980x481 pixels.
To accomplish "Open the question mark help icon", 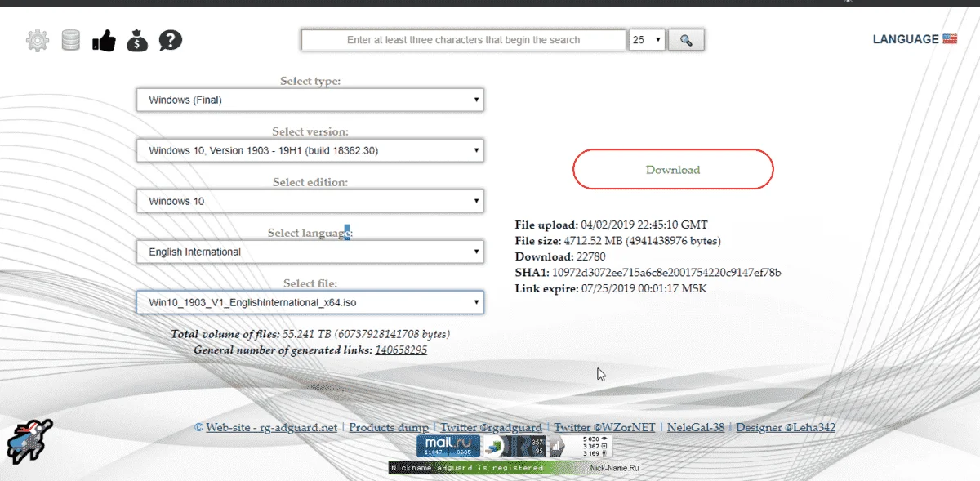I will point(170,40).
